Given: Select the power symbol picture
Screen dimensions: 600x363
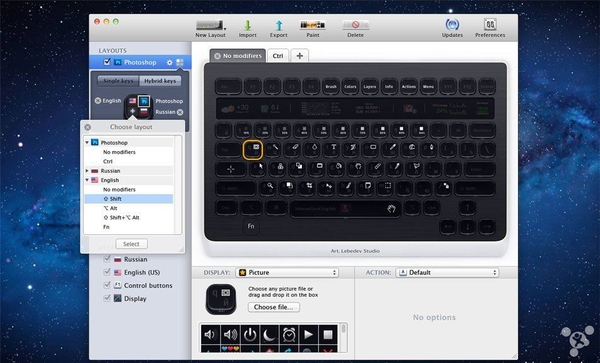Looking at the screenshot, I should click(250, 335).
